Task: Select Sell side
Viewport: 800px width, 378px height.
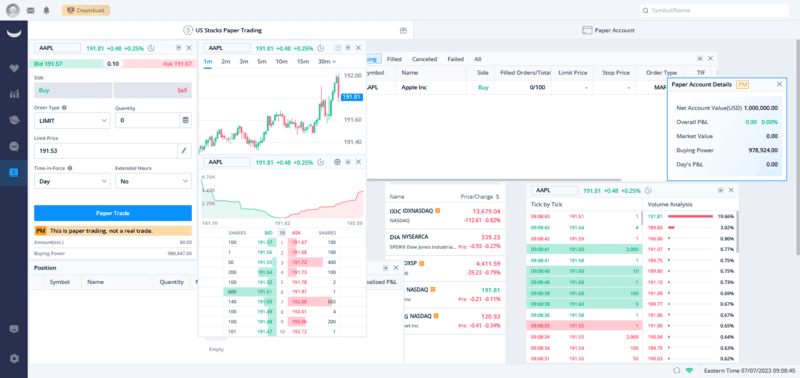Action: (153, 90)
